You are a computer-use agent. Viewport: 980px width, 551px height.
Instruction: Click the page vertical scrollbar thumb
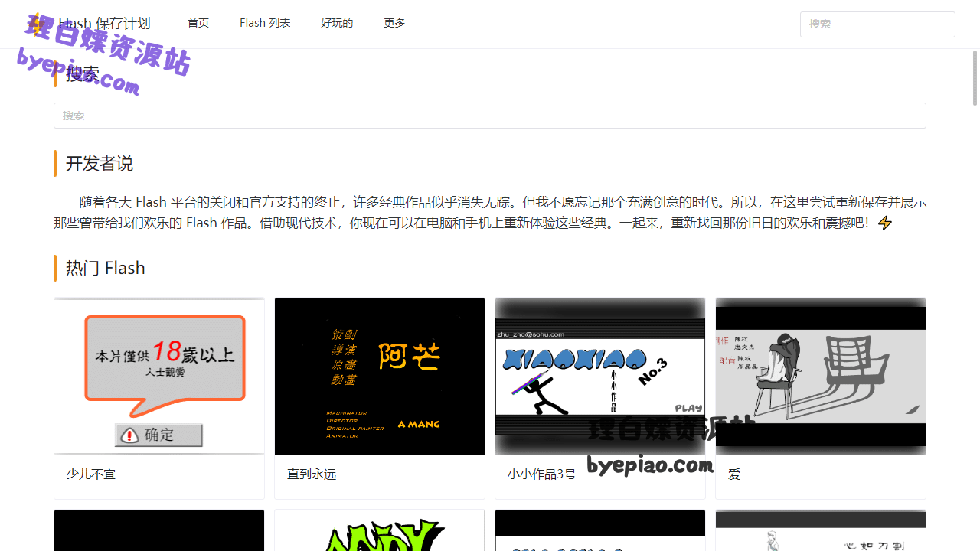tap(975, 78)
